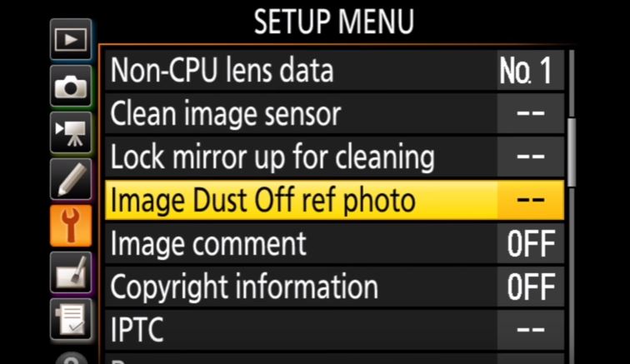Click the menu scrollbar on the right
This screenshot has height=364, width=630.
click(572, 151)
